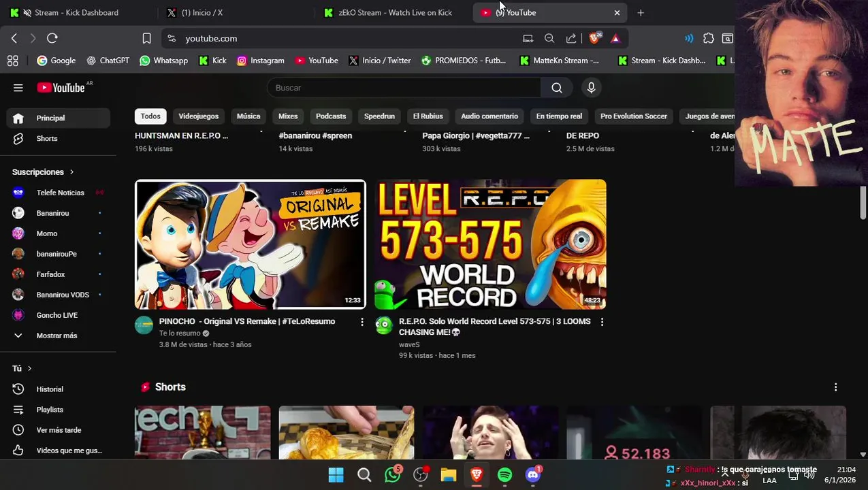Select Pro Evolution Soccer chip
Viewport: 868px width, 490px height.
point(634,116)
